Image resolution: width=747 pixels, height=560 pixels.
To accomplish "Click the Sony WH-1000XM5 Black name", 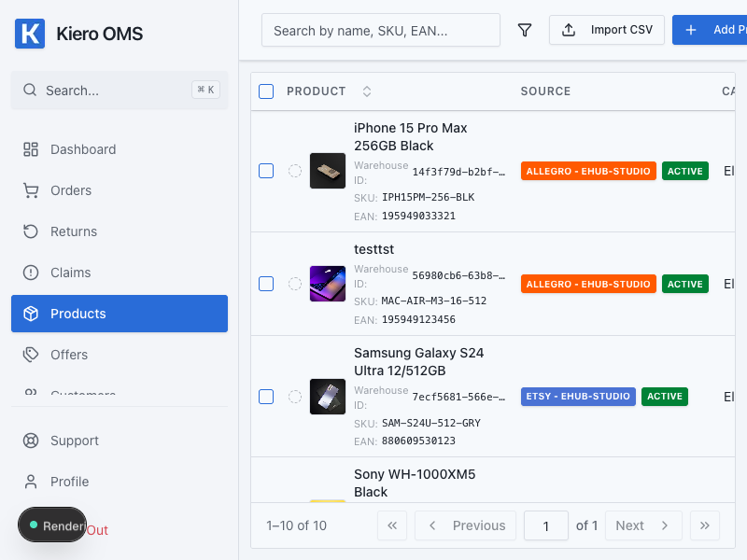I will 415,483.
